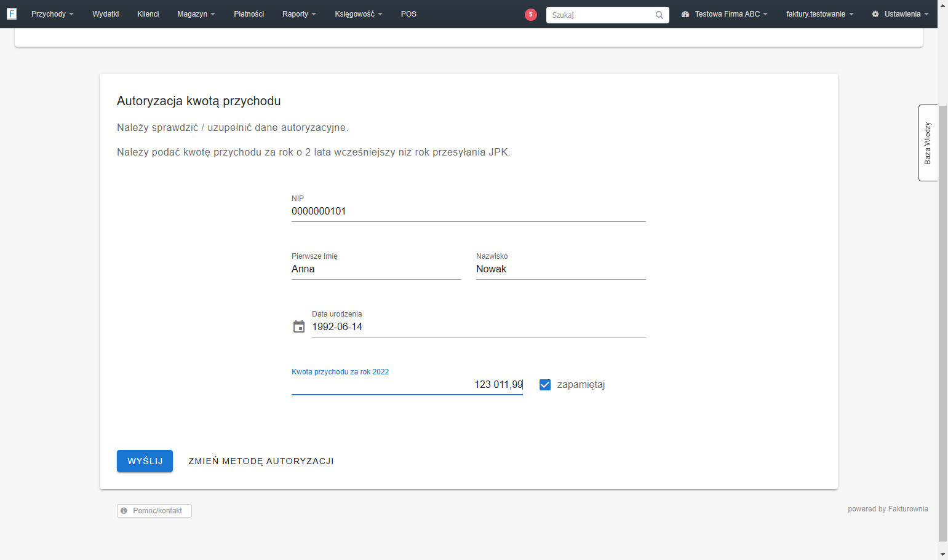
Task: Click the Fakturownia logo icon
Action: 12,14
